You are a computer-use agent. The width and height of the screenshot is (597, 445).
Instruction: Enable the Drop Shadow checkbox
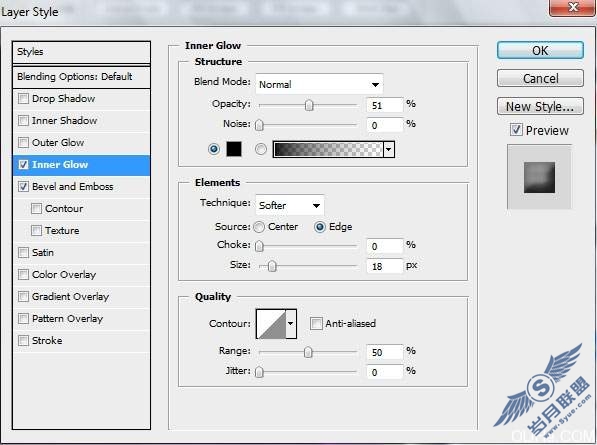coord(24,99)
